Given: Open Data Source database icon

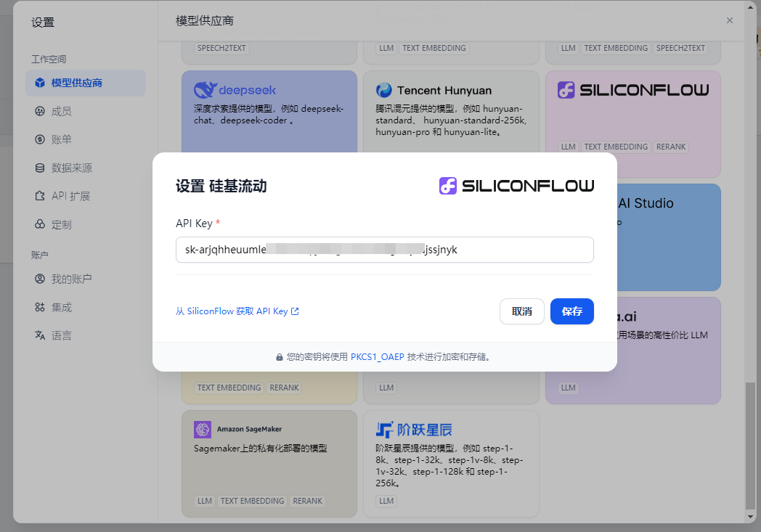Looking at the screenshot, I should (x=40, y=168).
